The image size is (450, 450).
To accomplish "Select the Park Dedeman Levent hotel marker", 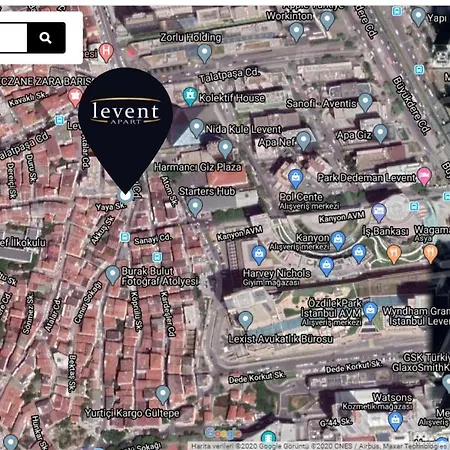I will pyautogui.click(x=424, y=176).
